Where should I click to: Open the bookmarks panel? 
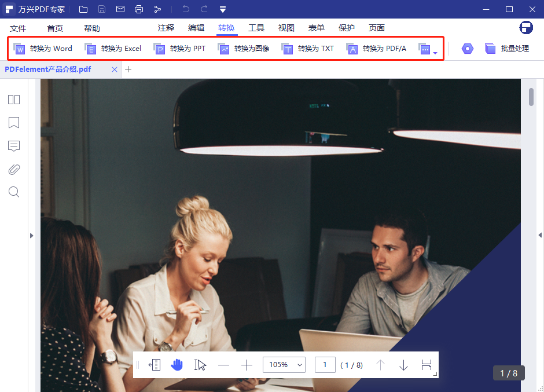pos(14,123)
